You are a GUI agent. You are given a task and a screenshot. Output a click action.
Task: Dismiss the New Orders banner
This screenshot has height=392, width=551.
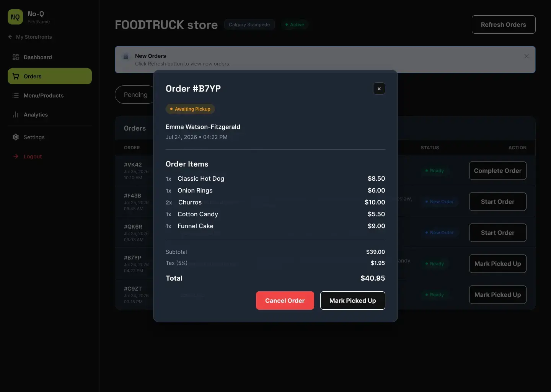tap(527, 56)
